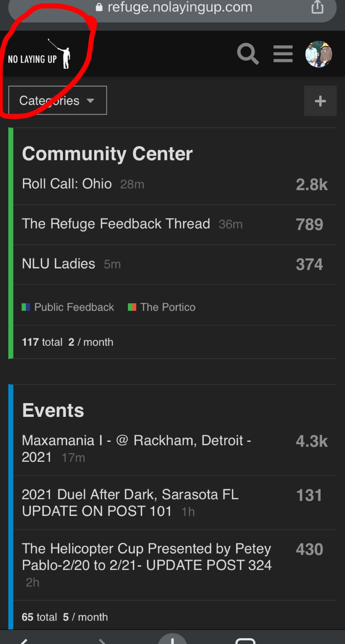This screenshot has height=644, width=345.
Task: Open the Roll Call: Ohio topic
Action: (67, 184)
